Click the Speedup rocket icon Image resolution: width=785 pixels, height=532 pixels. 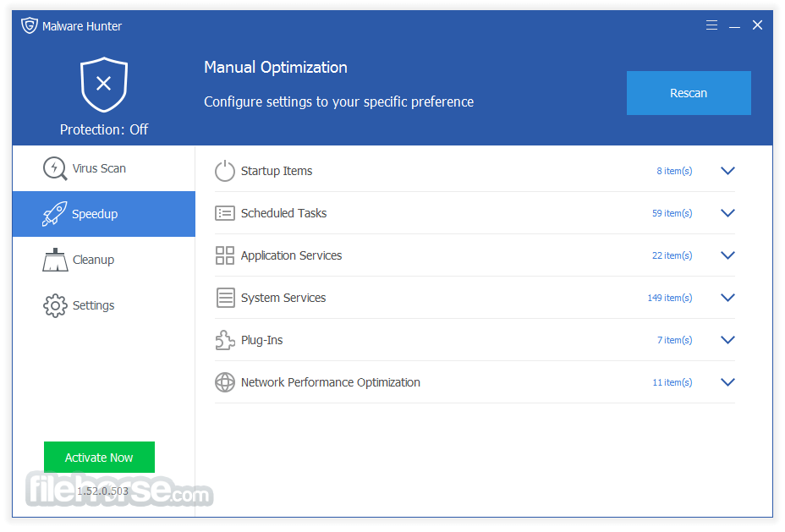pos(55,214)
